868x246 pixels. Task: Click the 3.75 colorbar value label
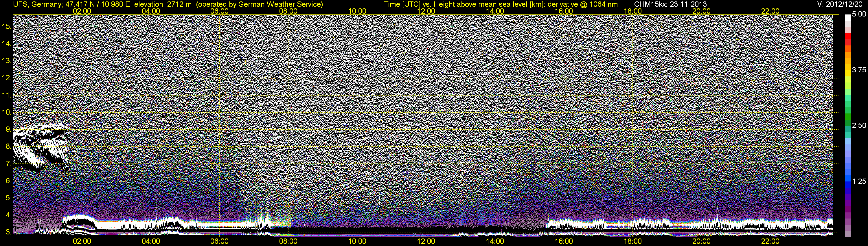pos(859,70)
